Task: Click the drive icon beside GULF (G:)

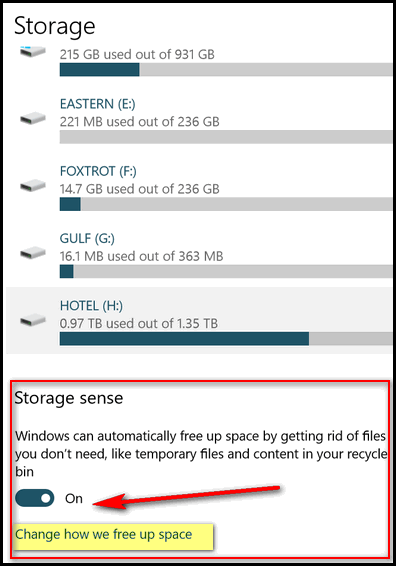Action: (x=32, y=253)
